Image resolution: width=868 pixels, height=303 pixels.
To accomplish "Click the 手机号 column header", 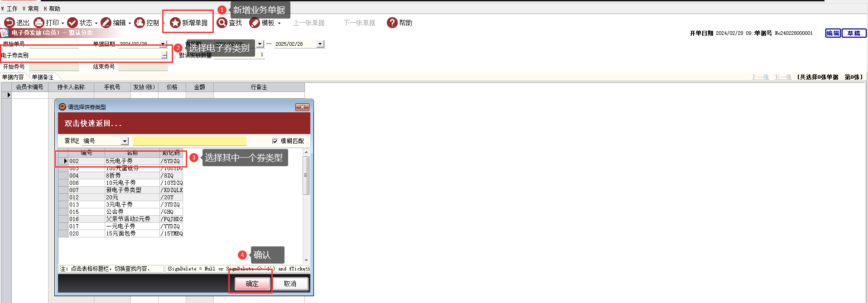I will click(x=112, y=87).
